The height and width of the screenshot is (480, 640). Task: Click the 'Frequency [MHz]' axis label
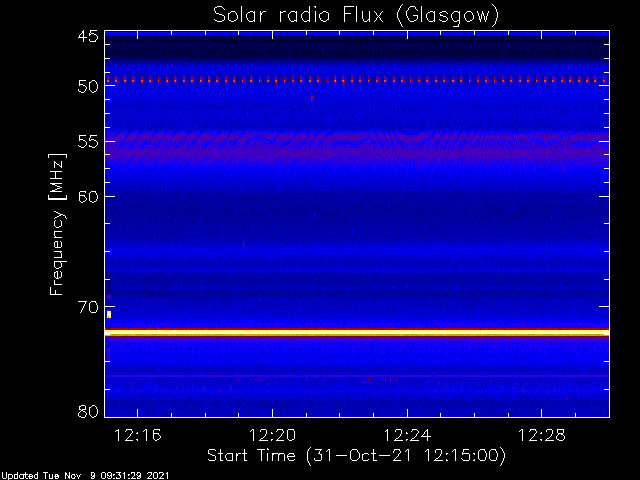(57, 224)
